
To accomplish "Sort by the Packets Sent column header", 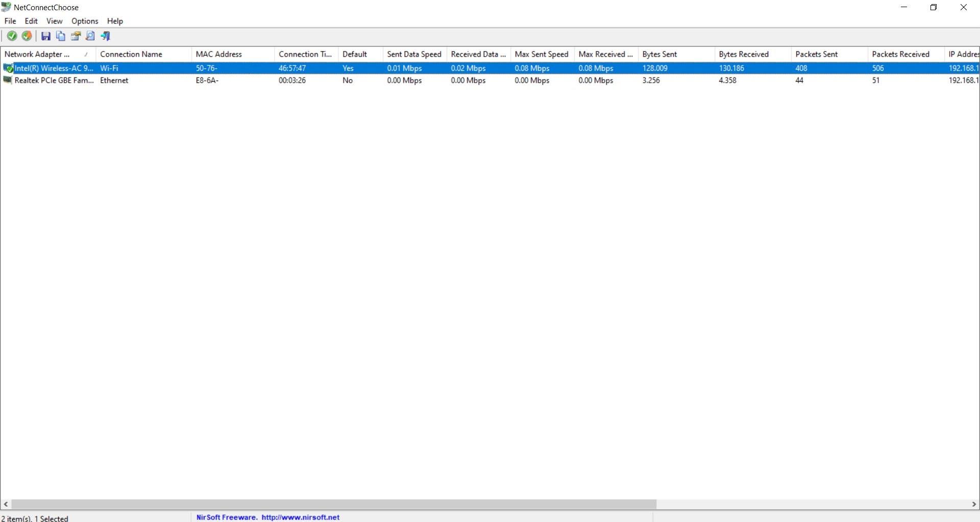I will [829, 54].
